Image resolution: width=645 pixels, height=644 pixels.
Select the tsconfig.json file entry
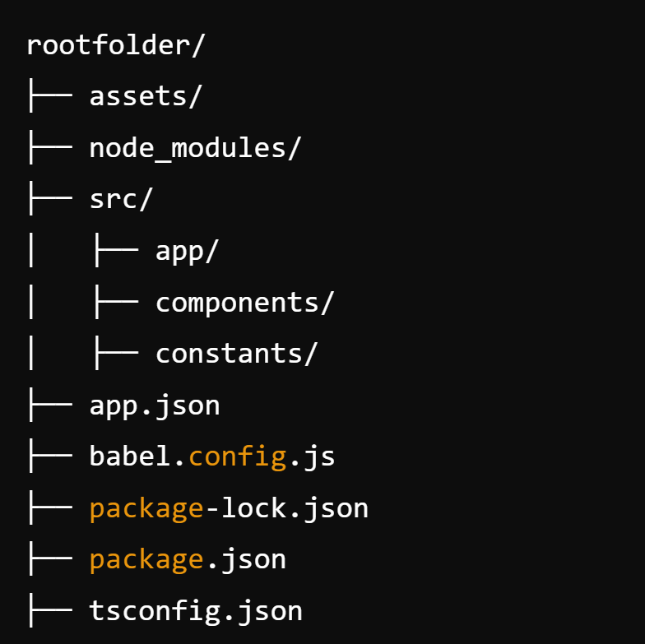pos(196,611)
